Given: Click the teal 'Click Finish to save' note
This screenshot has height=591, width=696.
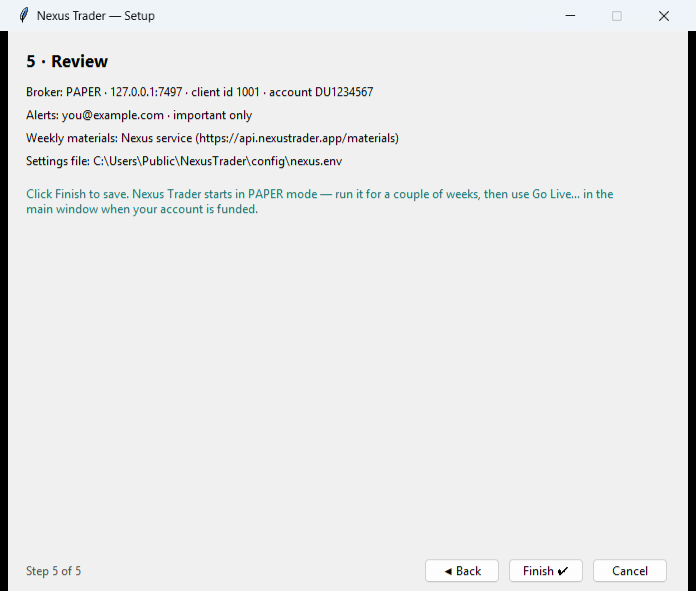Looking at the screenshot, I should (320, 201).
